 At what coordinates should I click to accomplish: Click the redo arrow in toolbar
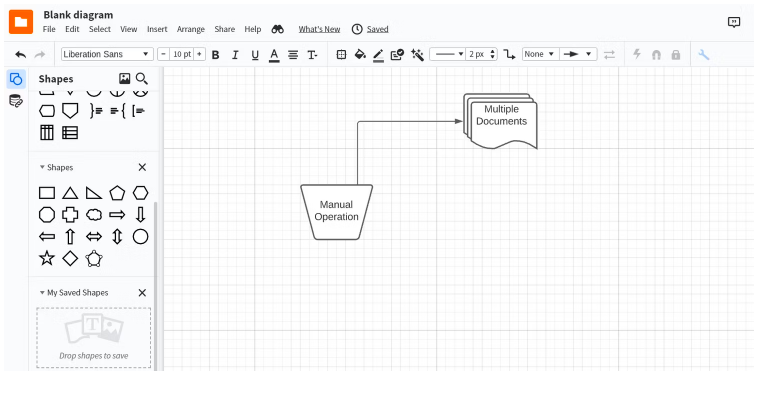40,55
